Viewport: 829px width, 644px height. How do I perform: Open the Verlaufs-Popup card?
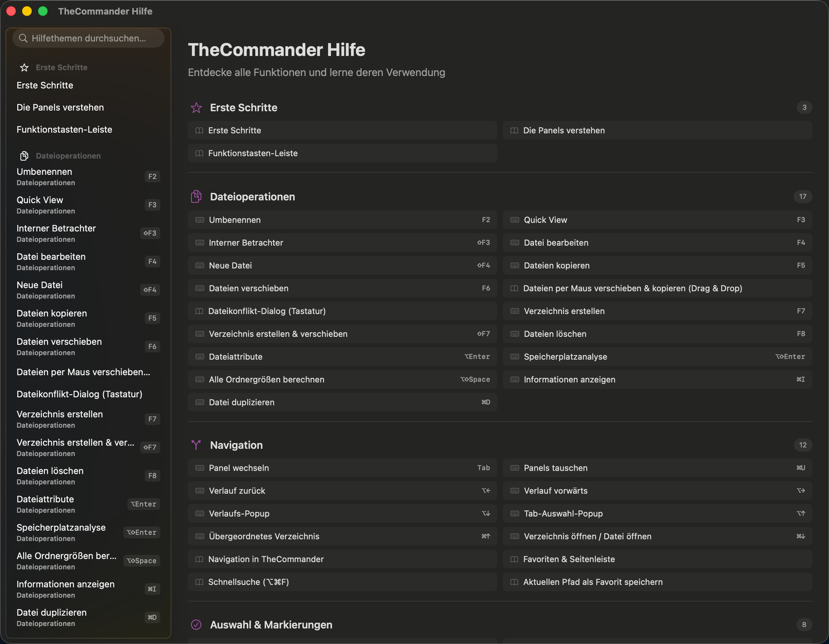(x=342, y=513)
